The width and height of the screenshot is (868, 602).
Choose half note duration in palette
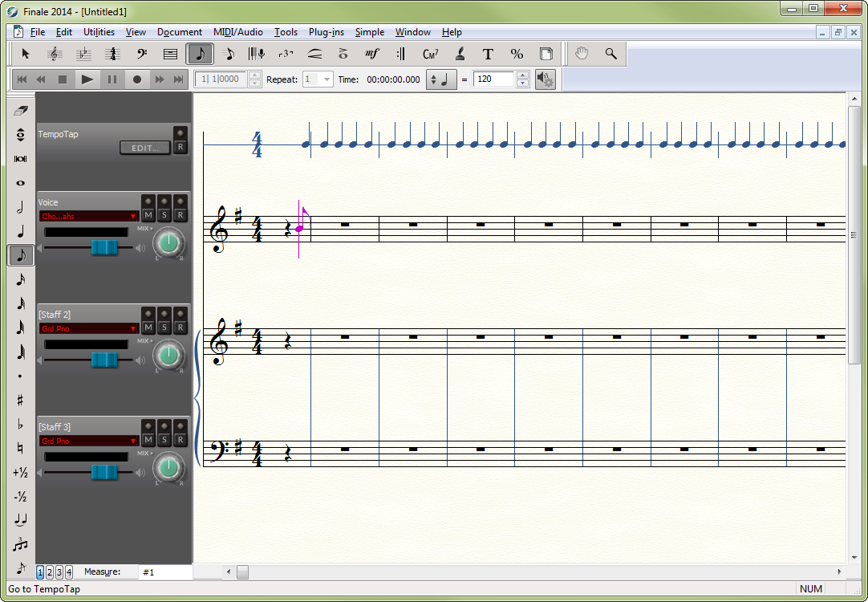click(21, 208)
